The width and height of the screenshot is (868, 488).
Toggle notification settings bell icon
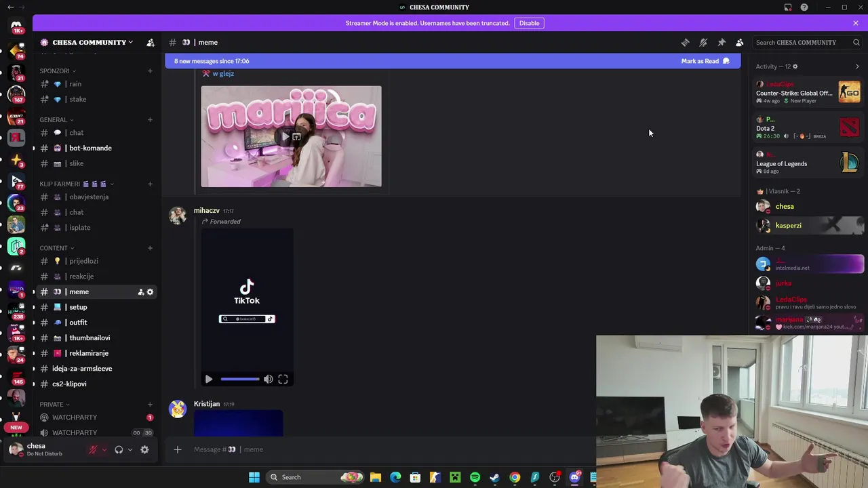[x=703, y=42]
